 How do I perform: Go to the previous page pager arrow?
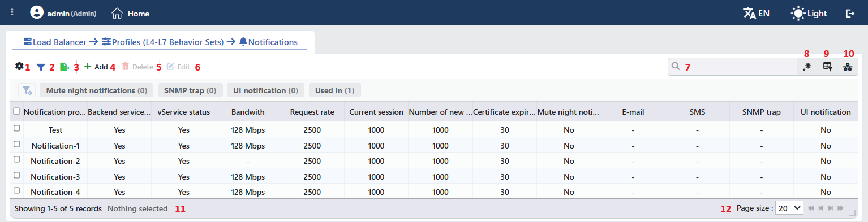click(821, 208)
